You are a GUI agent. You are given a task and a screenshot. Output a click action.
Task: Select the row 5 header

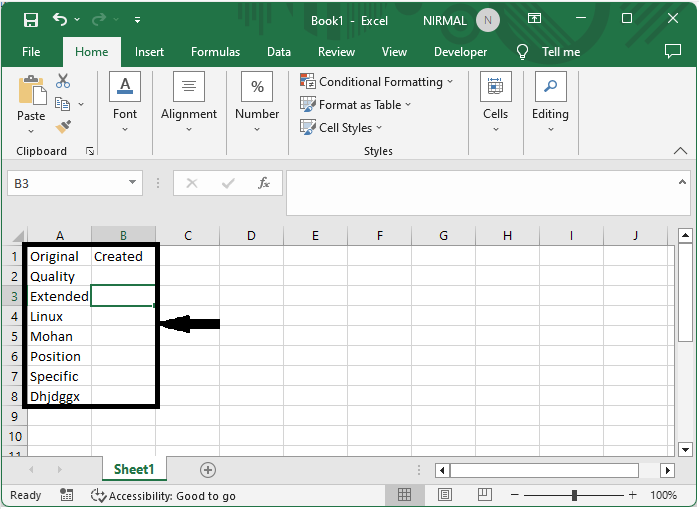click(x=14, y=337)
